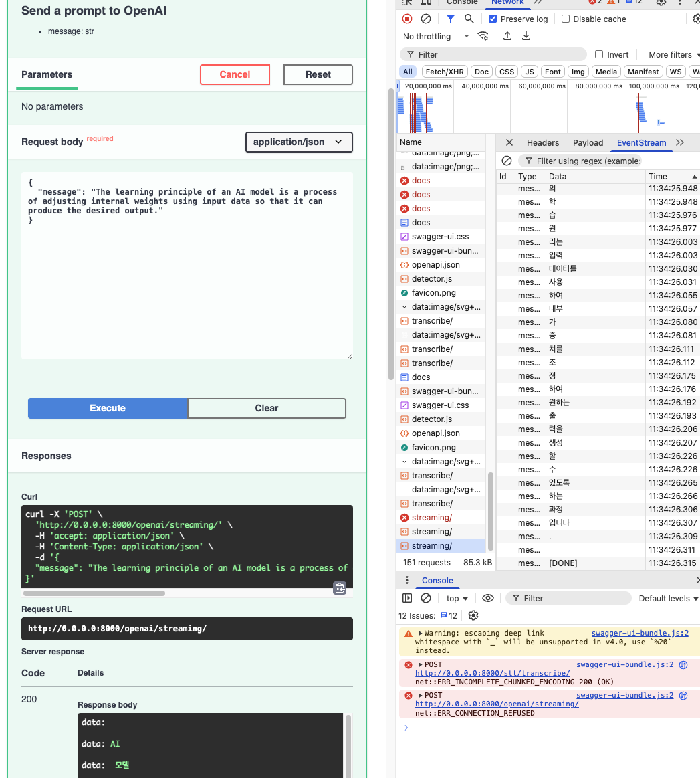Select the Fetch/XHR filter type
The width and height of the screenshot is (700, 778).
445,72
